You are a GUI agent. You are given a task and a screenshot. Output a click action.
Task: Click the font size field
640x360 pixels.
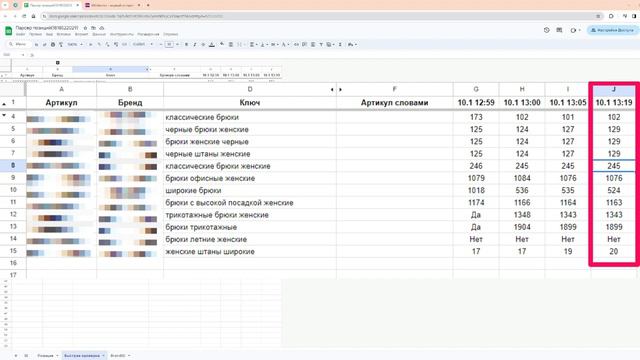(x=169, y=44)
